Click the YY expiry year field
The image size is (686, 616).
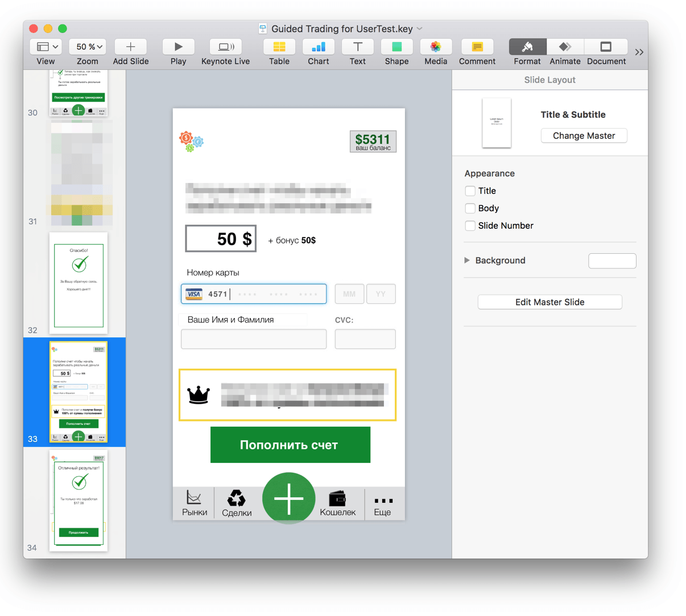pos(381,294)
